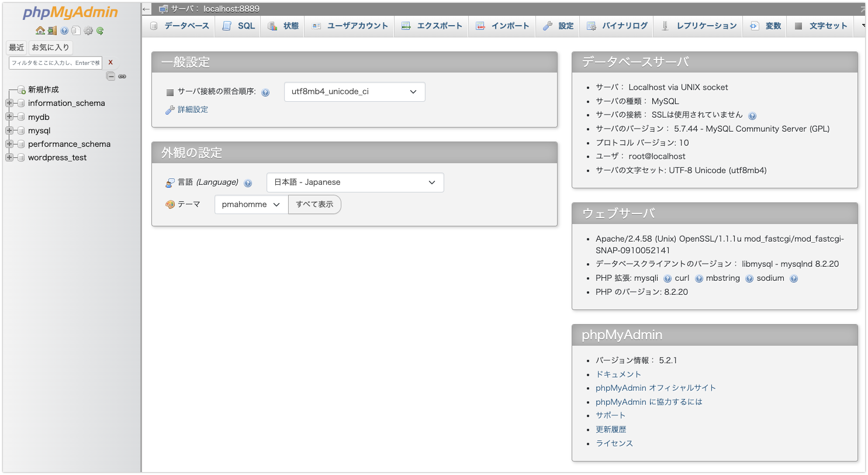Focus the database filter input field
Viewport: 868px width, 475px height.
(x=56, y=63)
